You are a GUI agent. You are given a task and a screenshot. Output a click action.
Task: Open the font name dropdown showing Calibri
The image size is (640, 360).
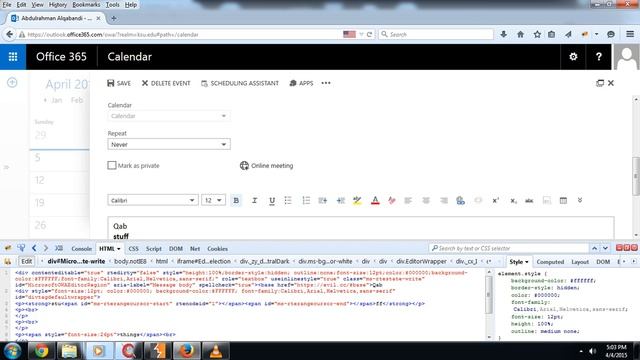click(x=153, y=200)
